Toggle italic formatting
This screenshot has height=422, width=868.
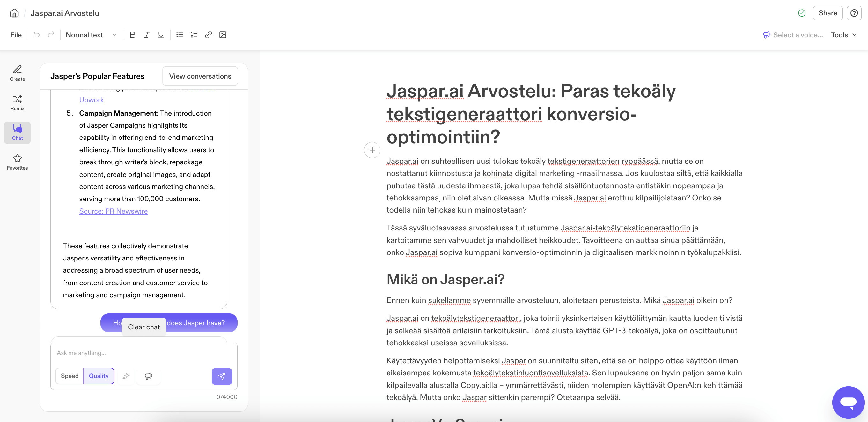(x=147, y=35)
